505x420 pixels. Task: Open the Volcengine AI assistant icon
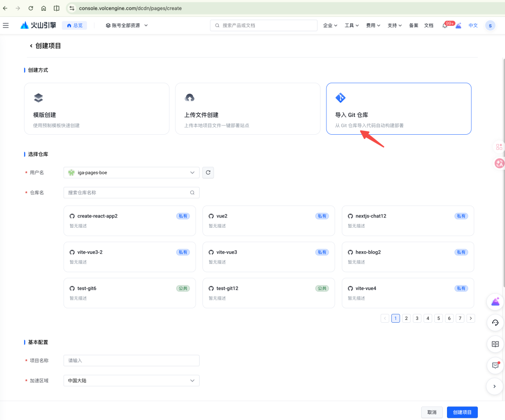[495, 302]
